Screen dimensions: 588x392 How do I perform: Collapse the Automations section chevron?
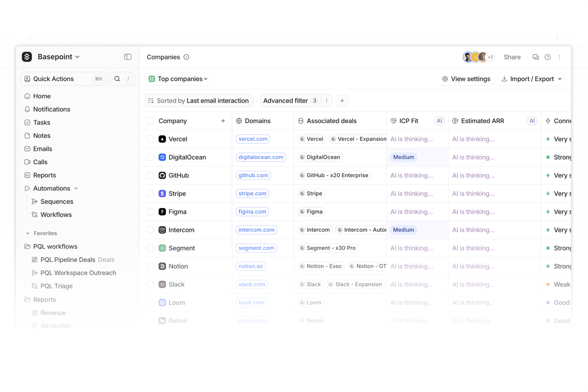coord(76,189)
